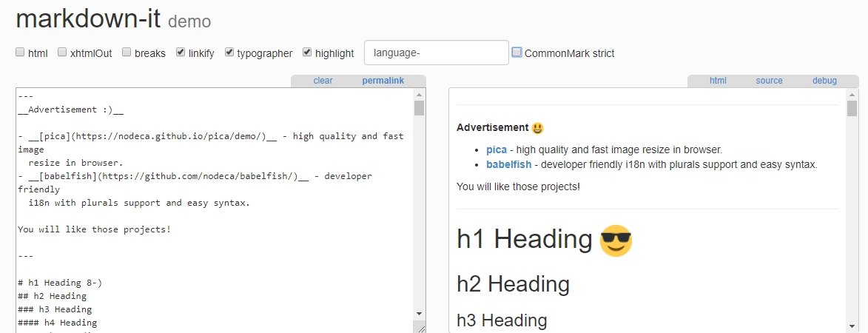Open the pica project link
868x333 pixels.
496,149
